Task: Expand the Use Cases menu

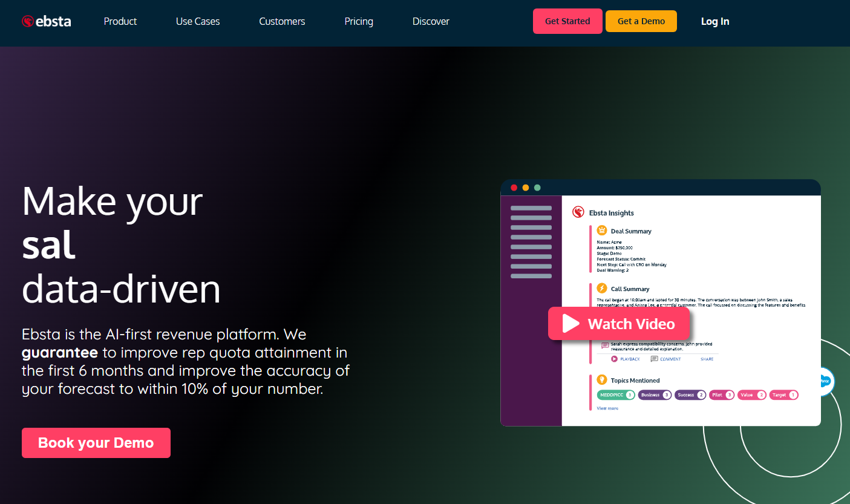Action: 198,21
